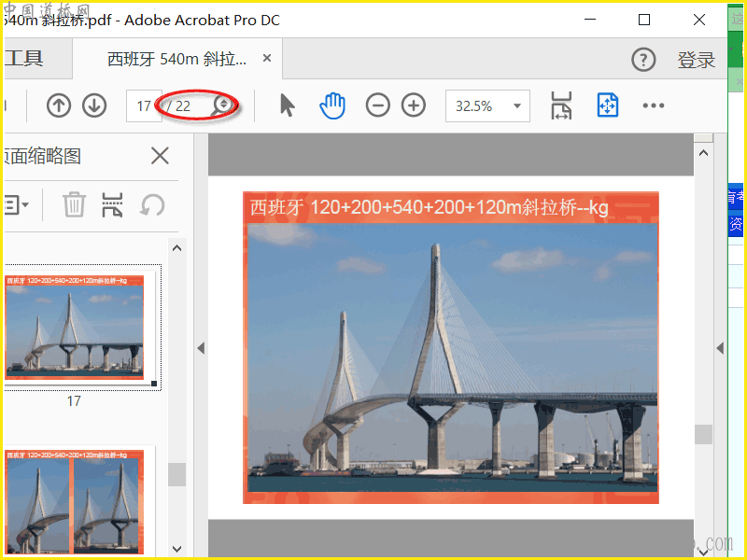The height and width of the screenshot is (560, 747).
Task: Click the thumbnail panel scrollbar handle
Action: pos(176,474)
